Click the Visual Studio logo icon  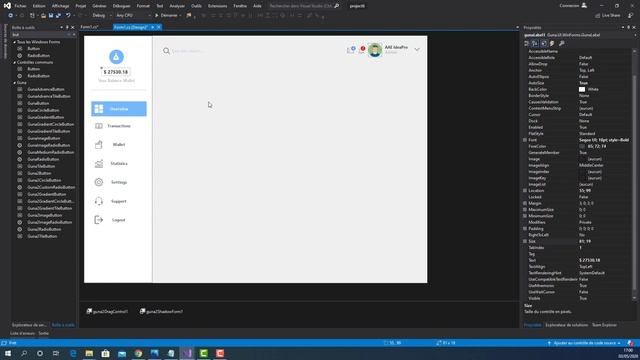7,6
